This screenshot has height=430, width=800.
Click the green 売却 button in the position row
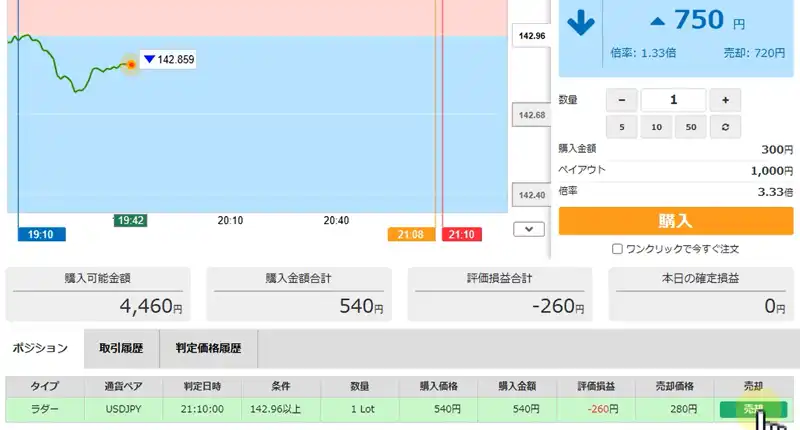pos(753,409)
